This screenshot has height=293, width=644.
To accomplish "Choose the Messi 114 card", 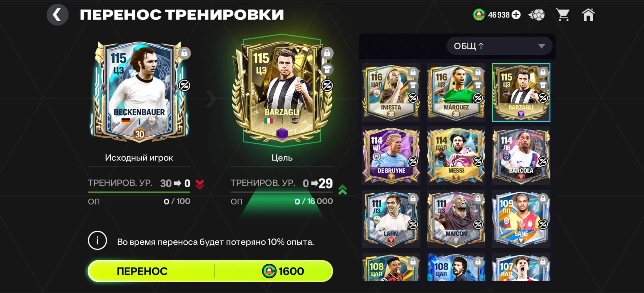I will [x=456, y=156].
